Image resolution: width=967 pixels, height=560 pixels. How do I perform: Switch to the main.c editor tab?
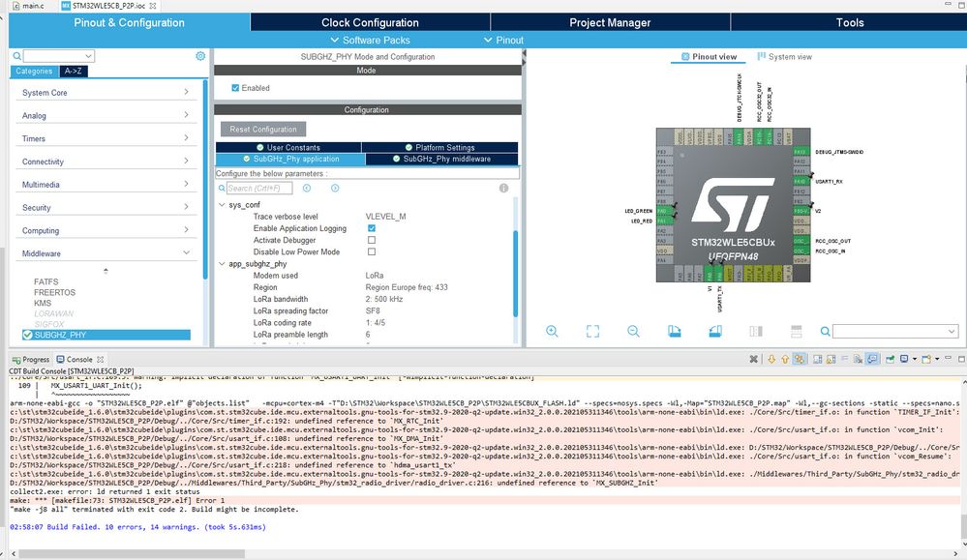click(x=29, y=6)
